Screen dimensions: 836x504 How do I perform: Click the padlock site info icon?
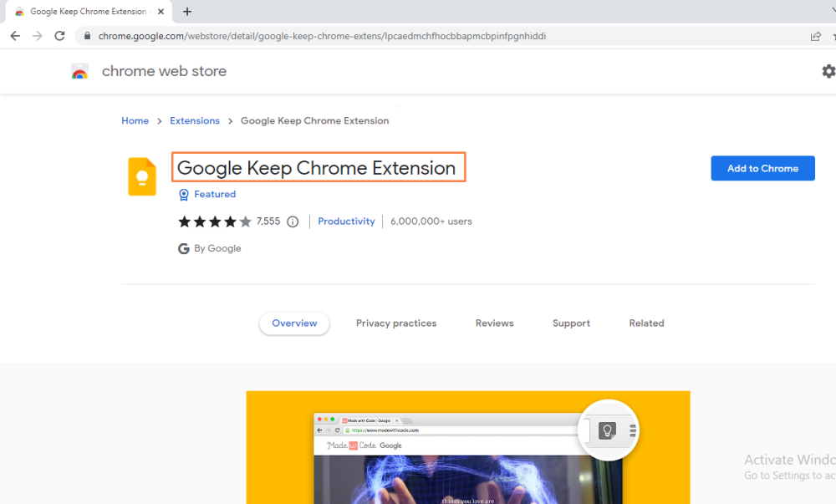click(x=88, y=36)
